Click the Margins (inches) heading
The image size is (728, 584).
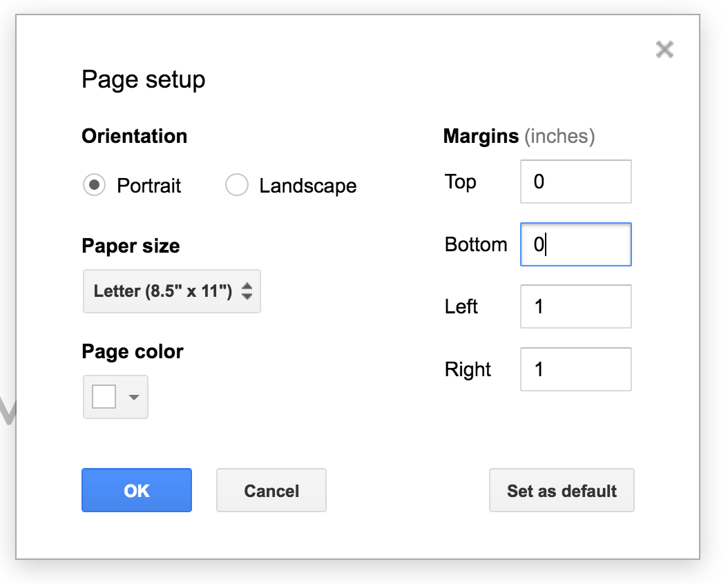click(x=519, y=136)
